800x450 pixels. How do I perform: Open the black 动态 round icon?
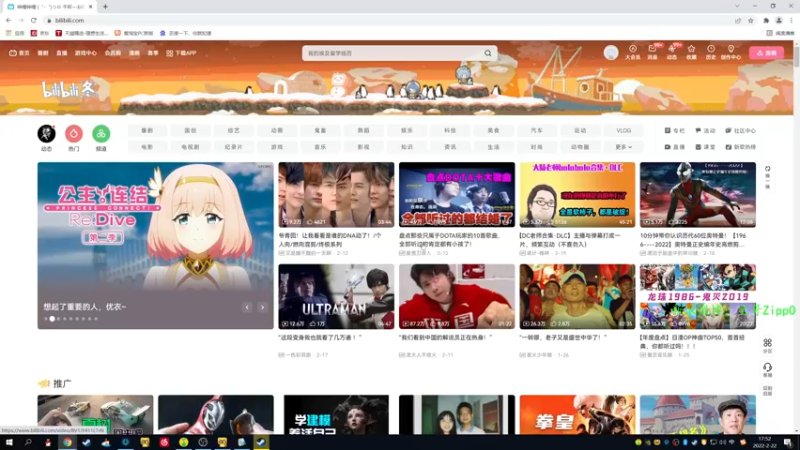(x=46, y=134)
